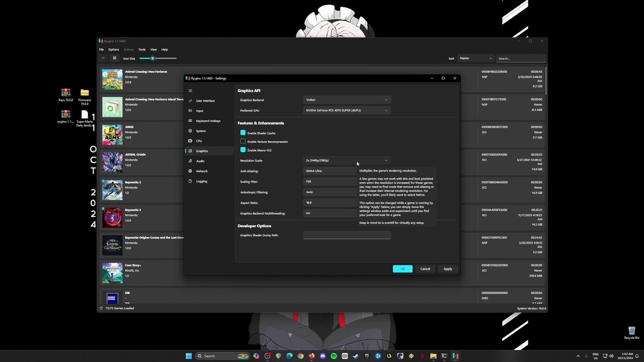Viewport: 644px width, 362px height.
Task: Open Anti-Aliasing dropdown set to SMAA Ultra
Action: pyautogui.click(x=330, y=171)
